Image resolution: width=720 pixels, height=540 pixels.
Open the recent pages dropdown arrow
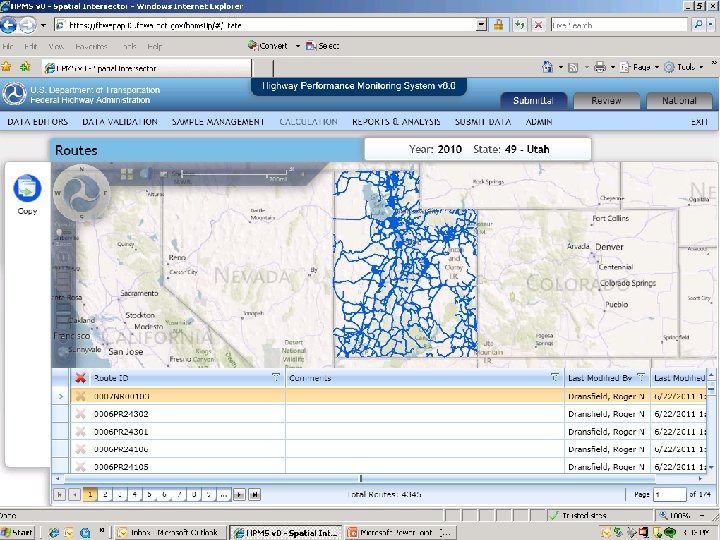43,25
